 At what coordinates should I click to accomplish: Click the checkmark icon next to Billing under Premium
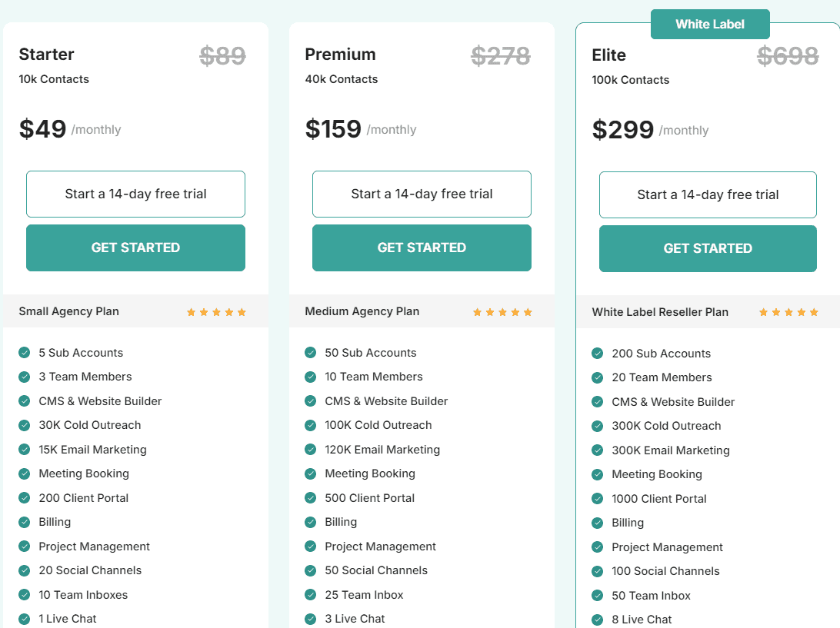pos(310,521)
